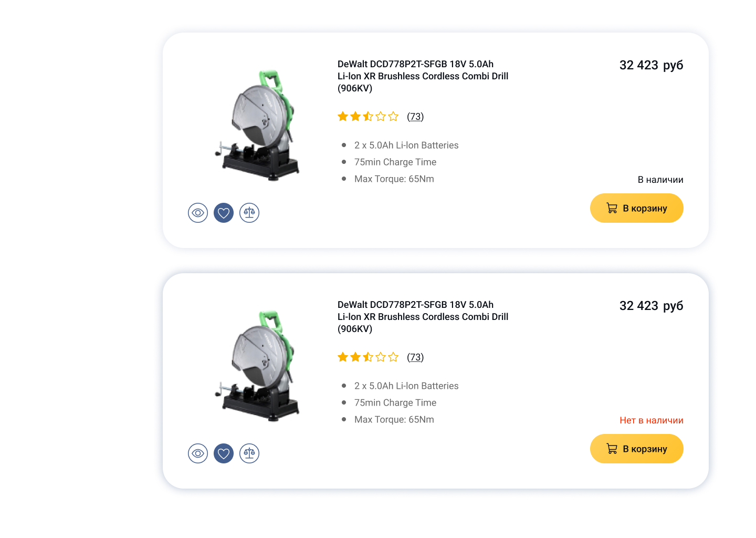Toggle the favorite heart on the first product
The height and width of the screenshot is (538, 756).
click(x=224, y=213)
